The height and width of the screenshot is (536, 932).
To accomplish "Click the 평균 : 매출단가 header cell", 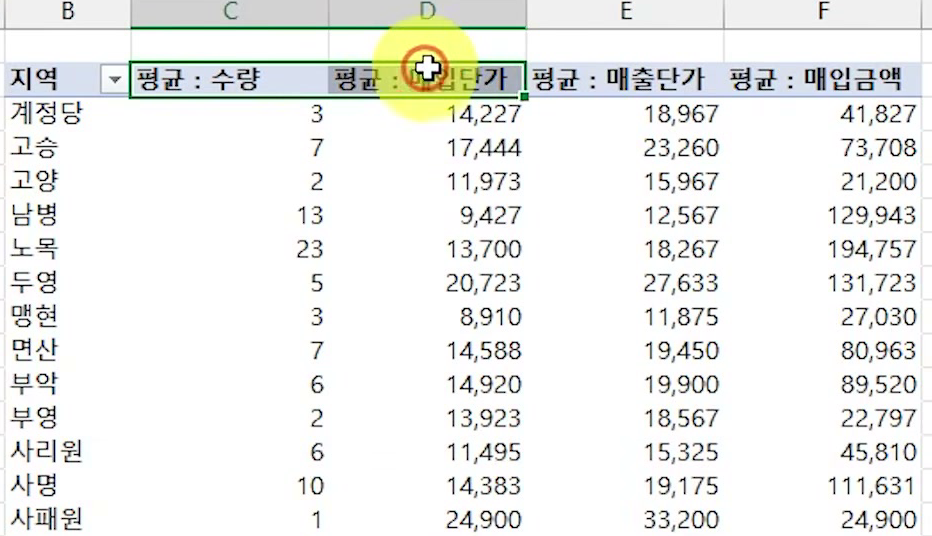I will [625, 79].
